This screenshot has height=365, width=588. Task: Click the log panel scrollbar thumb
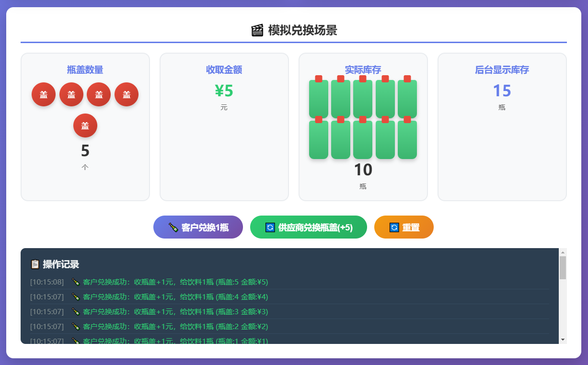point(563,267)
